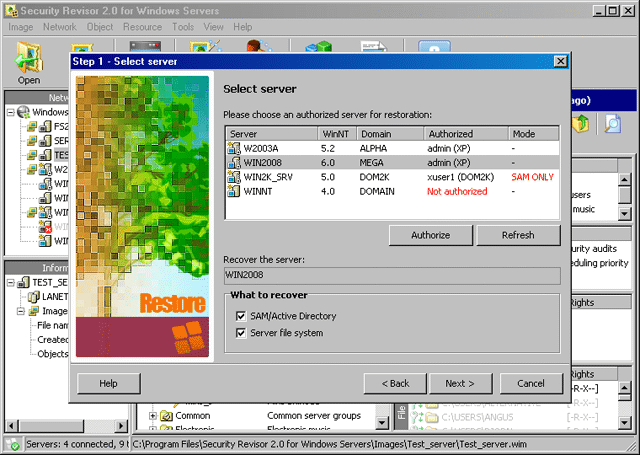Click the Next button

pos(460,383)
